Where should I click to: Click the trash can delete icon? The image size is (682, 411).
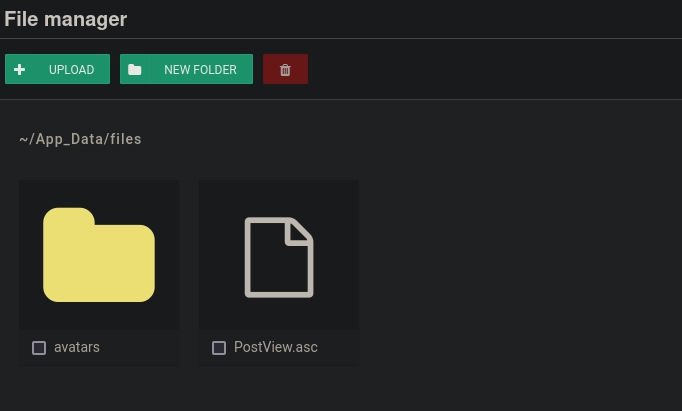[285, 70]
